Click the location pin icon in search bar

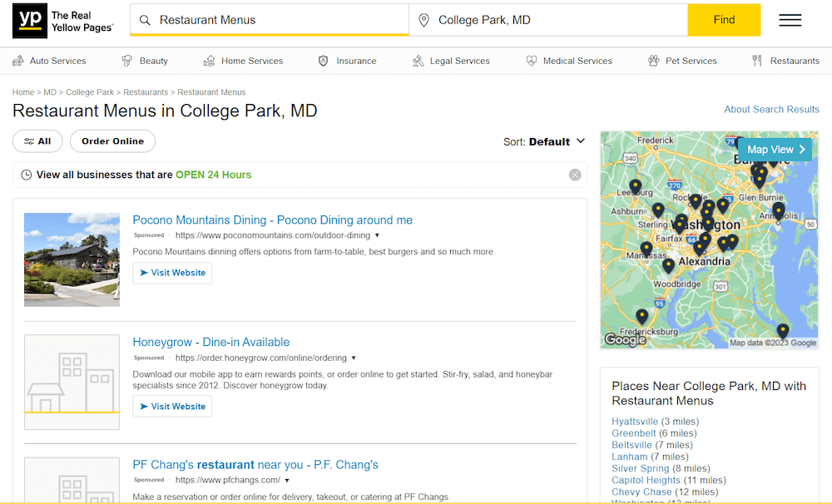pyautogui.click(x=423, y=20)
